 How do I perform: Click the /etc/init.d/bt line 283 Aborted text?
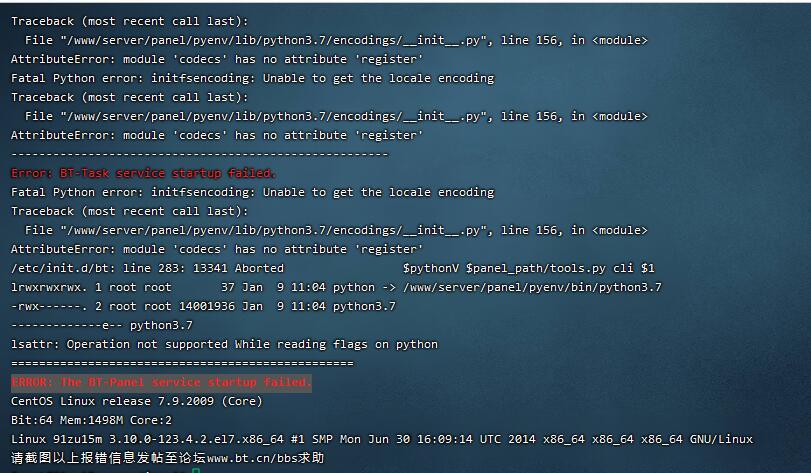(x=147, y=268)
